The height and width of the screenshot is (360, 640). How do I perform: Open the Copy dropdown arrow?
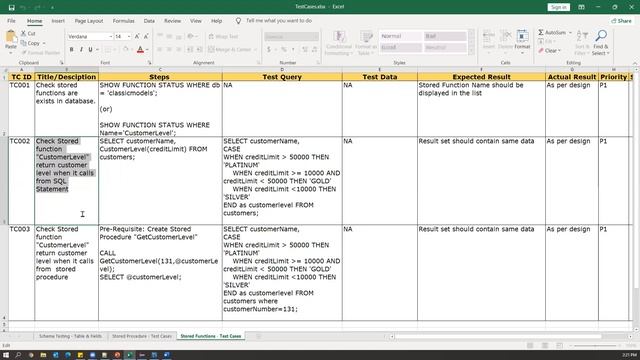pos(44,43)
